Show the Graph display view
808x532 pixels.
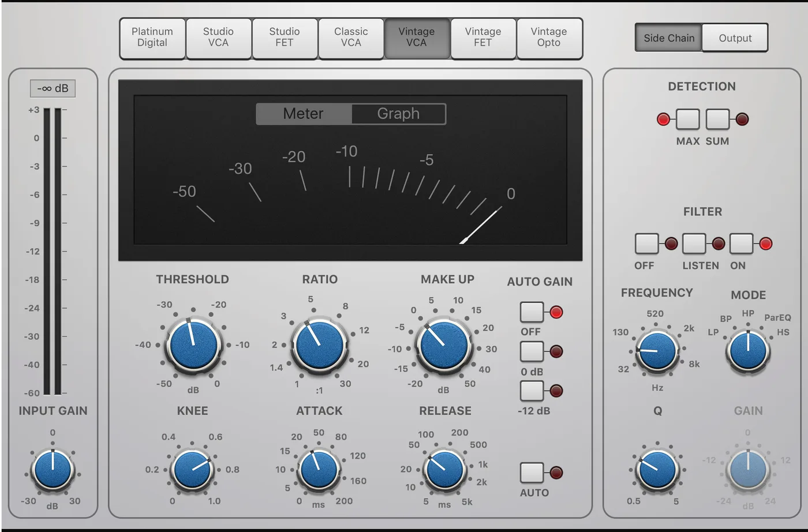(x=398, y=114)
